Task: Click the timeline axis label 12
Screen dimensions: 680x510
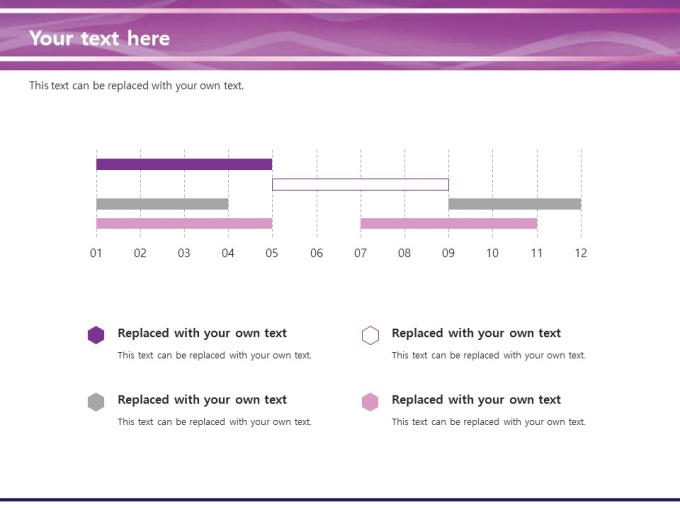Action: coord(580,253)
